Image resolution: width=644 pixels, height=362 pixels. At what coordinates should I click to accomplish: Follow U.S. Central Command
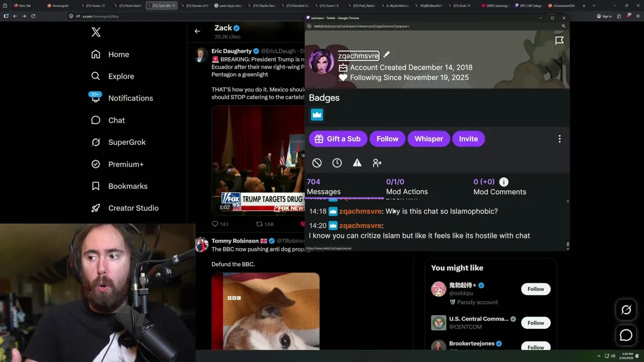coord(536,323)
